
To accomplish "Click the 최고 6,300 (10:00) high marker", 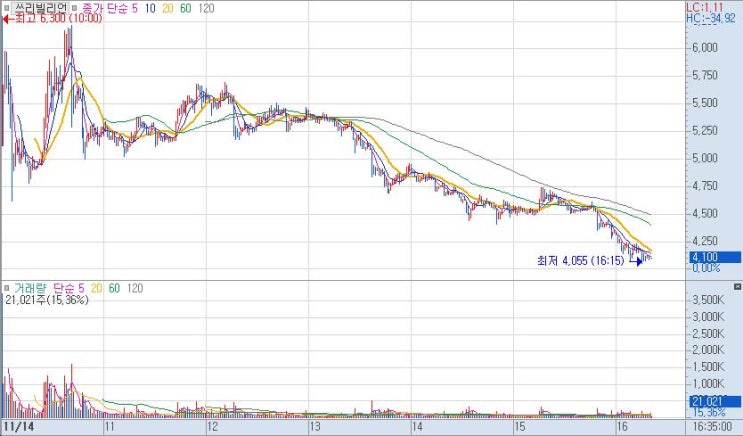I will tap(53, 19).
